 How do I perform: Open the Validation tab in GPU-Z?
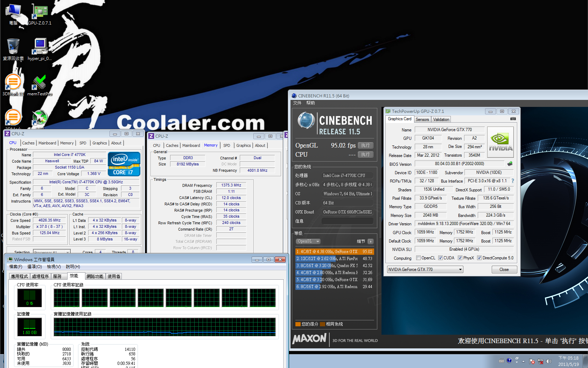click(x=441, y=120)
